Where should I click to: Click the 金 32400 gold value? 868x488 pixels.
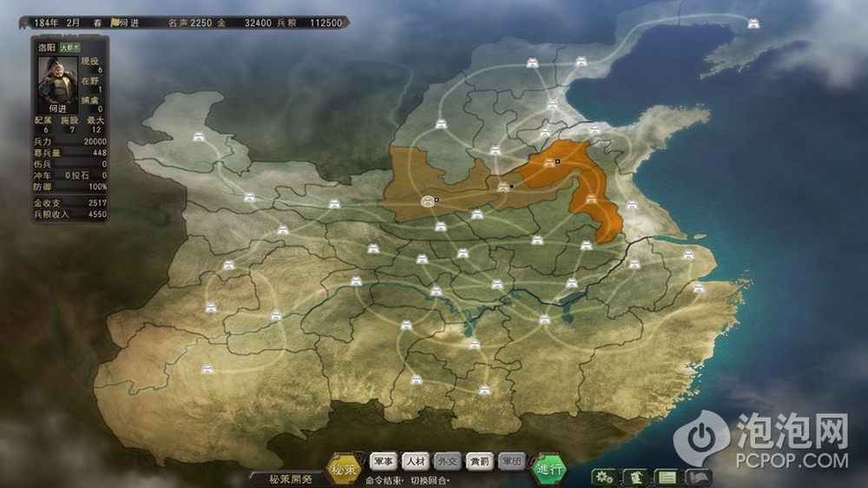(245, 23)
